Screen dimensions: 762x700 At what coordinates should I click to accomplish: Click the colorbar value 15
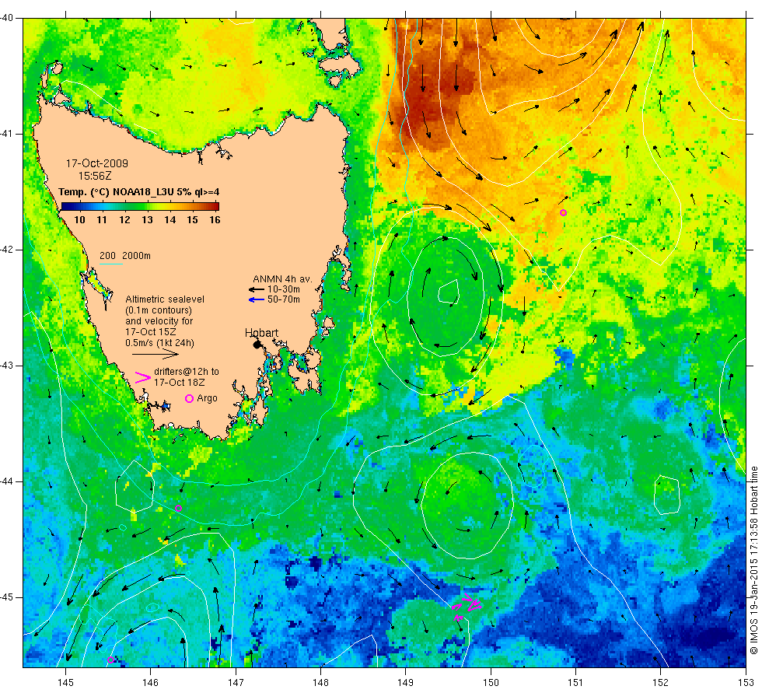[193, 219]
